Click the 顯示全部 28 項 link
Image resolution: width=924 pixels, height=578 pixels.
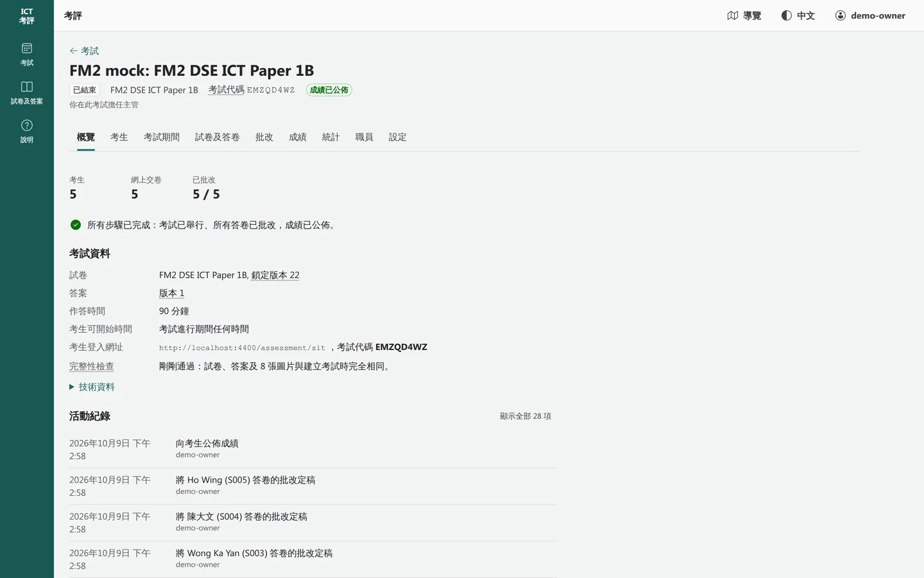tap(526, 416)
